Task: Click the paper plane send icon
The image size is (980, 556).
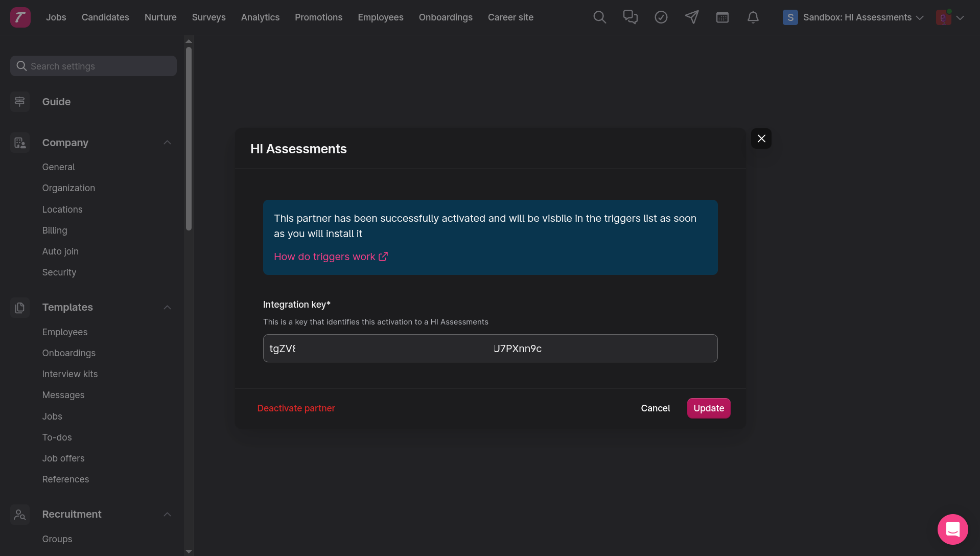Action: pos(691,17)
